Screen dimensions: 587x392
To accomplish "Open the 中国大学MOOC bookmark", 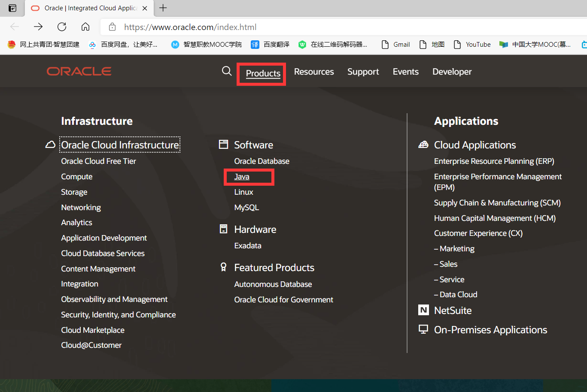I will click(535, 45).
